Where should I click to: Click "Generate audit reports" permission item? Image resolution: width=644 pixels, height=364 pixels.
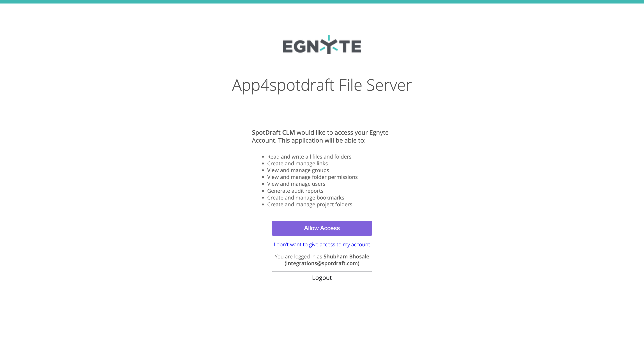point(295,191)
